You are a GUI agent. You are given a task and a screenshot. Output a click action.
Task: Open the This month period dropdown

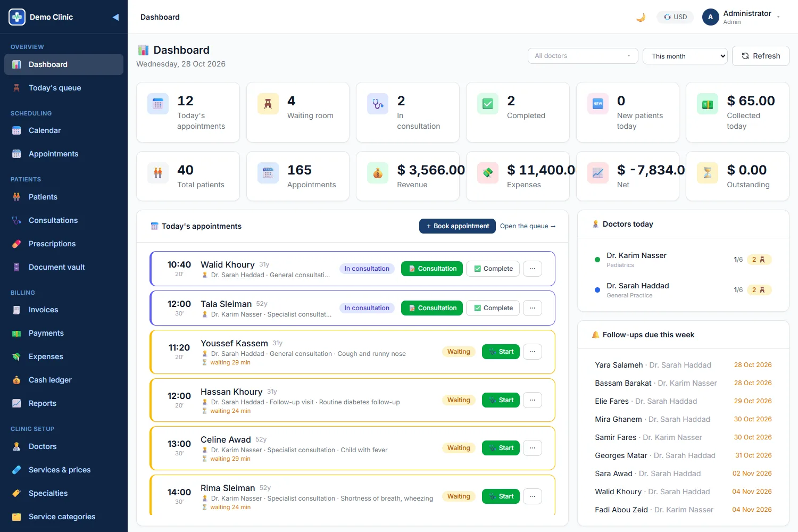(x=685, y=56)
